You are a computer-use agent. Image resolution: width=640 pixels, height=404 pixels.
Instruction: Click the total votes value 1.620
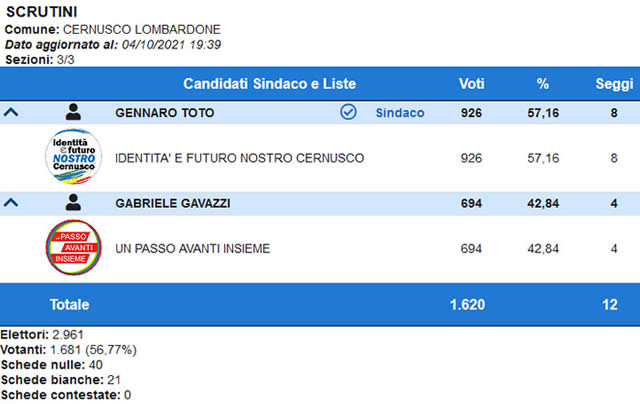[x=467, y=304]
